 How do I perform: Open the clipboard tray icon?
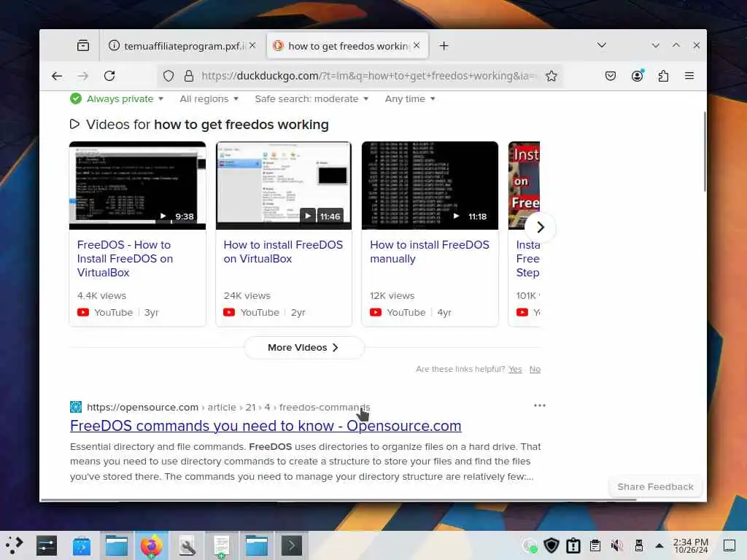pyautogui.click(x=595, y=545)
